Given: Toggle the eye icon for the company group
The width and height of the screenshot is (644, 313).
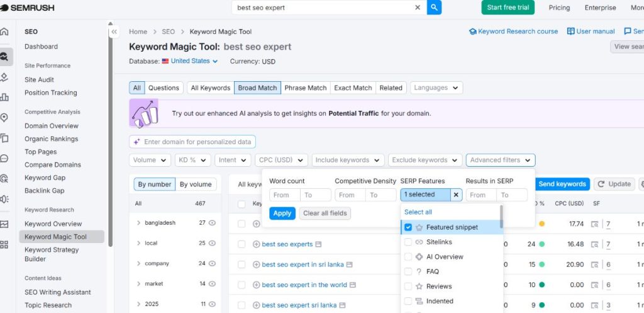Looking at the screenshot, I should coord(212,263).
